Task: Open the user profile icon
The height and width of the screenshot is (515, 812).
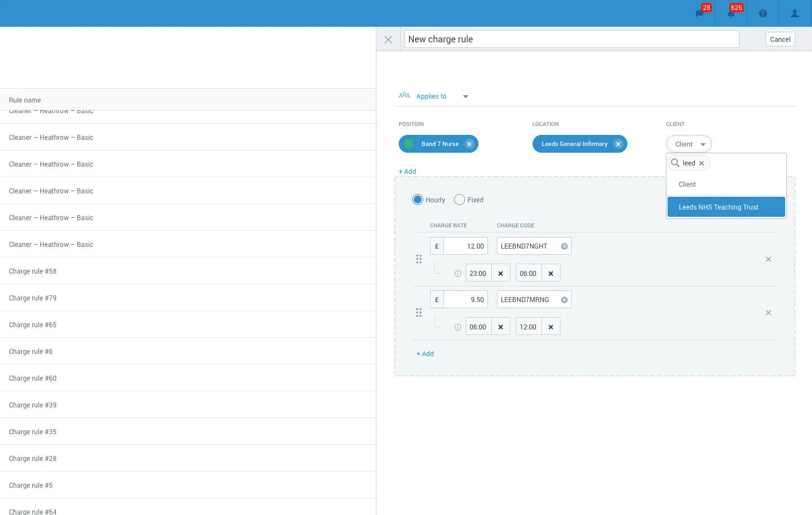Action: (x=794, y=13)
